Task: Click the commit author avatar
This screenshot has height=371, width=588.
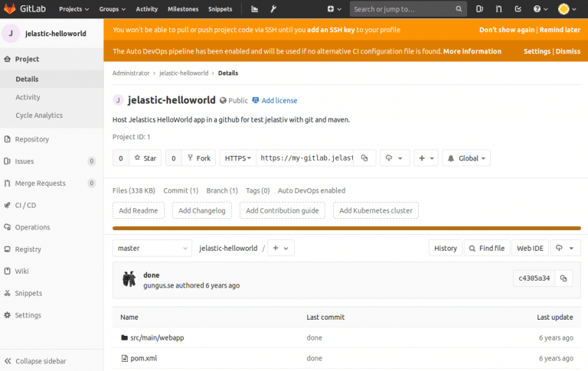Action: (x=129, y=279)
